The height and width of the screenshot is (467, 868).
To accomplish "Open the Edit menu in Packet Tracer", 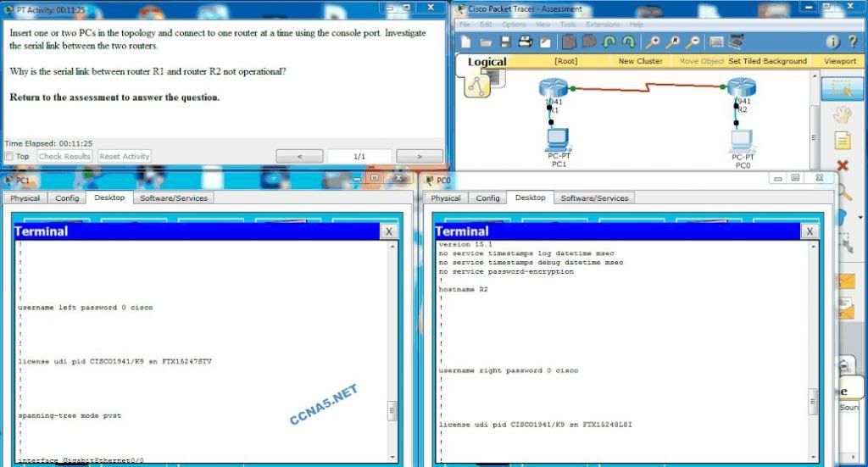I will click(486, 25).
